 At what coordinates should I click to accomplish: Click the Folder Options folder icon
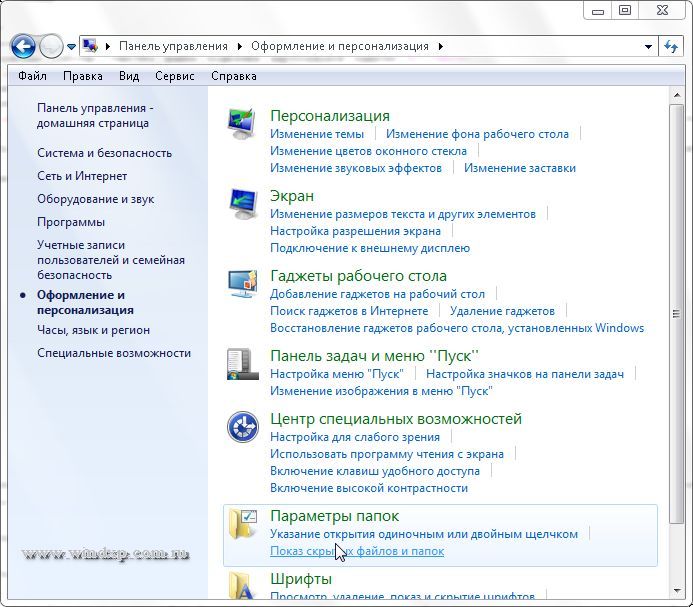coord(243,523)
